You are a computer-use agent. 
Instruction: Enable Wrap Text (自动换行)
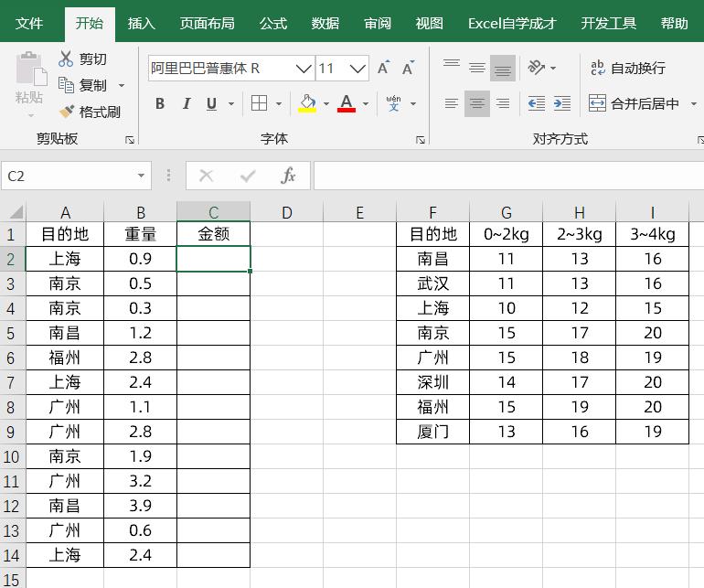(x=628, y=68)
